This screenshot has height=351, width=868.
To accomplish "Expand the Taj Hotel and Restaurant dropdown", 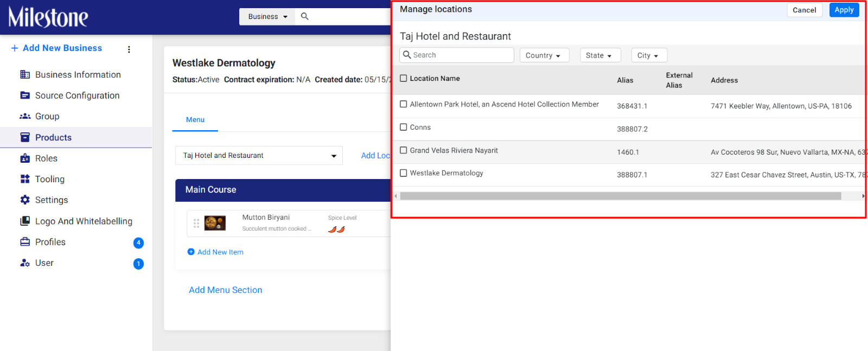I will pos(259,156).
